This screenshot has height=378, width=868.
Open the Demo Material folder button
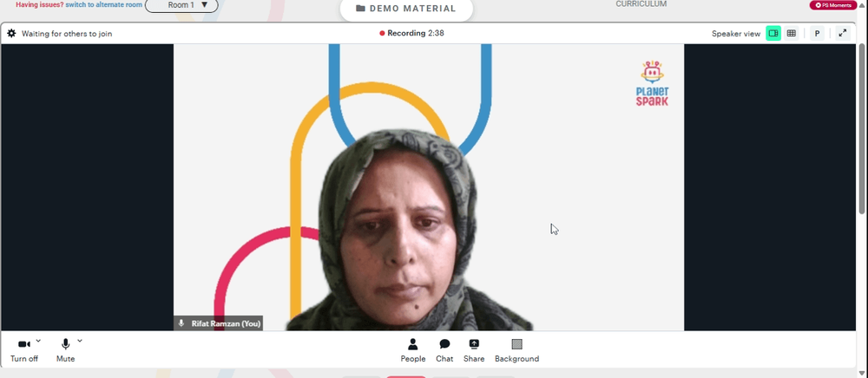coord(406,9)
